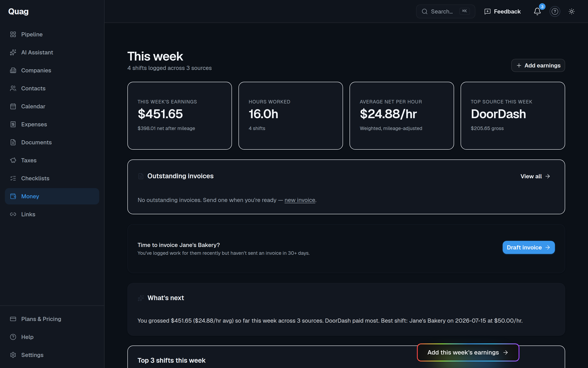Screen dimensions: 588x368
Task: Click the arrow on Draft invoice button
Action: click(548, 248)
